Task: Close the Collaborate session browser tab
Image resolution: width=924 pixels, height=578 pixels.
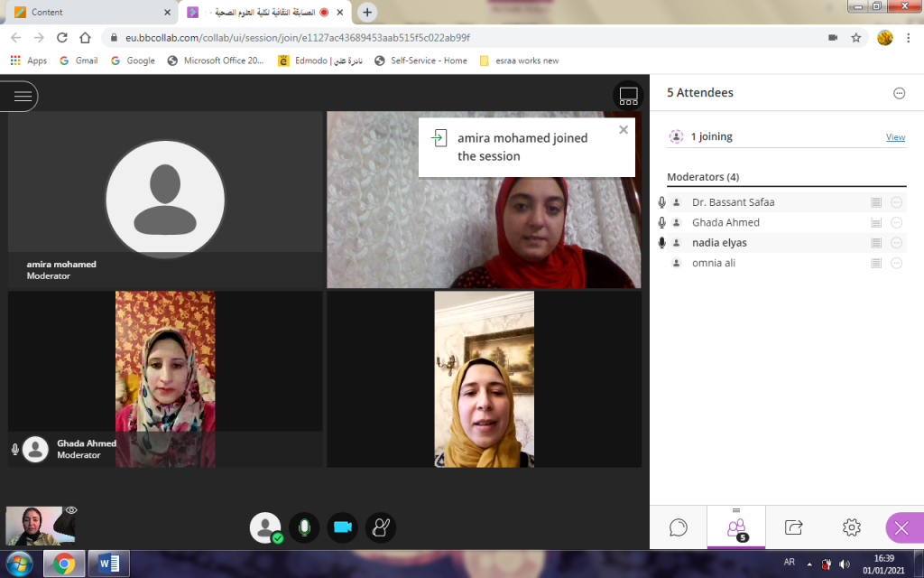Action: 340,12
